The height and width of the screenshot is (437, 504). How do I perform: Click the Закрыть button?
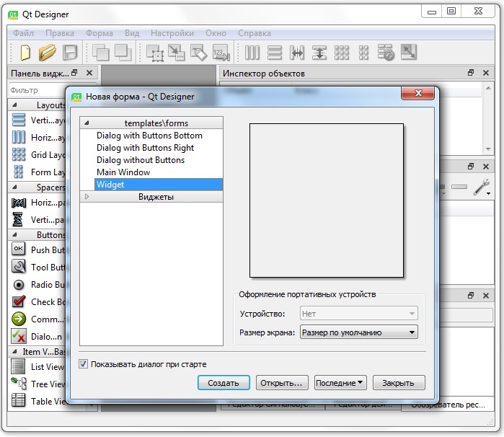(399, 383)
